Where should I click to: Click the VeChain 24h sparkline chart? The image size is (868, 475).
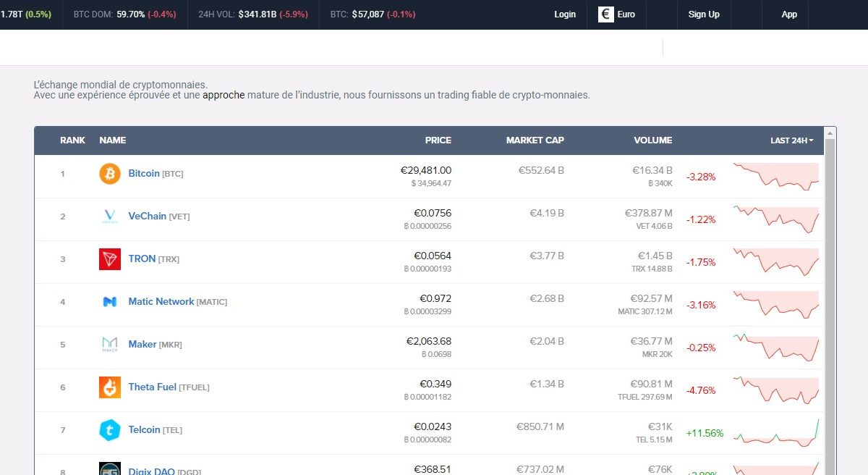tap(776, 219)
